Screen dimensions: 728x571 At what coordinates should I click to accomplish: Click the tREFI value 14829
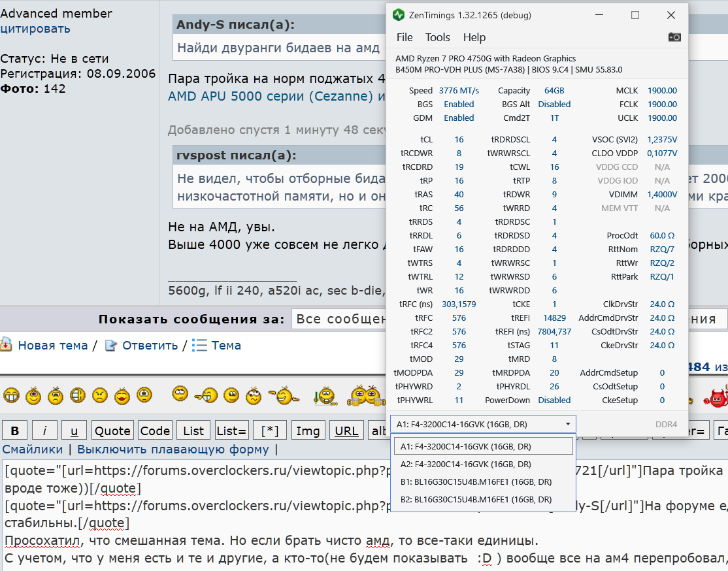554,318
